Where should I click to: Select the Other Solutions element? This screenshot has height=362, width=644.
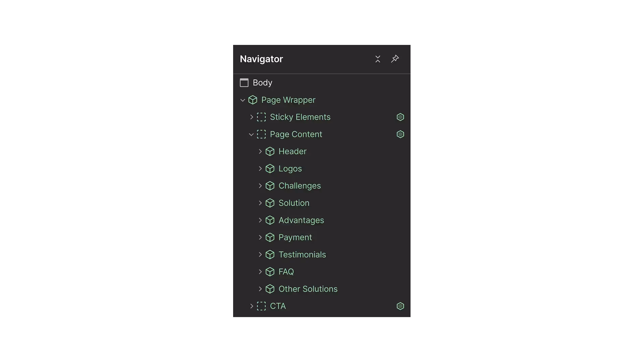click(x=308, y=289)
